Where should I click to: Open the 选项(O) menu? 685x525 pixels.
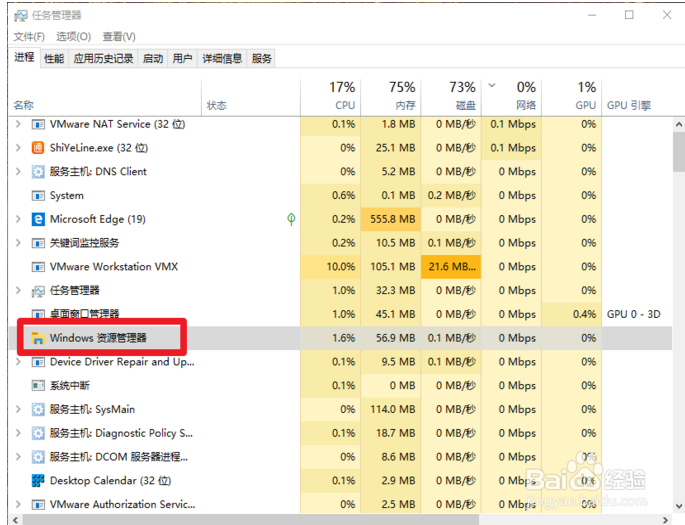coord(73,37)
